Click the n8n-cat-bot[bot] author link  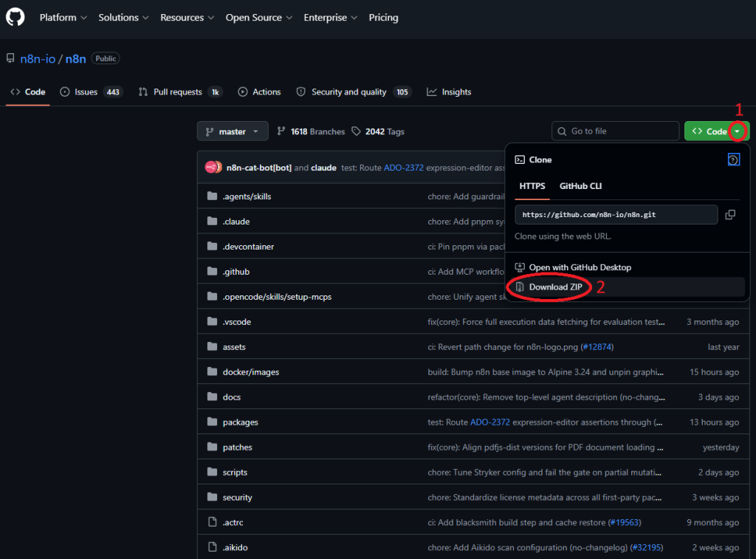click(259, 168)
